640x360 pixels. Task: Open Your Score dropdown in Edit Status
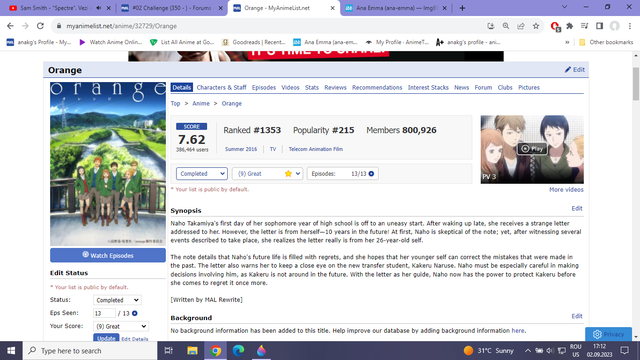121,326
